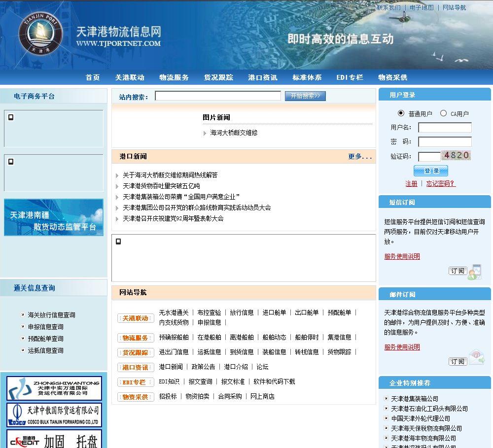Open news 关于海河大桥断交维修期间热线解答
Image resolution: width=493 pixels, height=448 pixels.
[170, 175]
